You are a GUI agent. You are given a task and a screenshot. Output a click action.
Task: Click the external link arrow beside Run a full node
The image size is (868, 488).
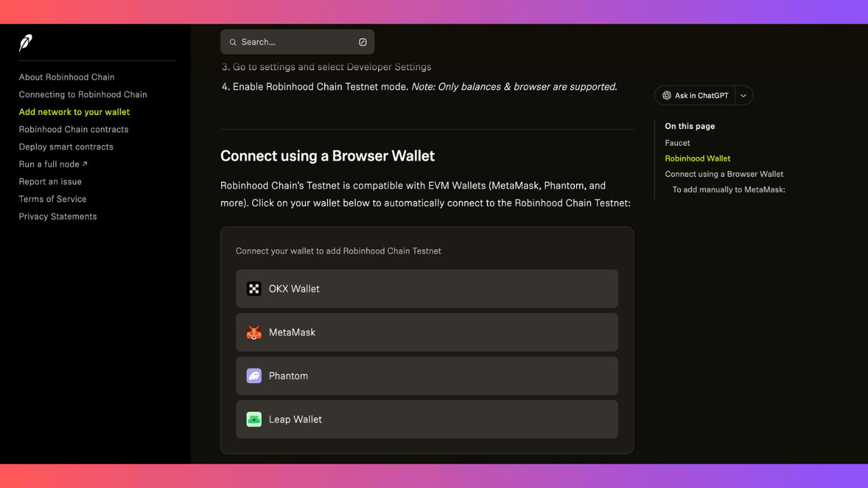coord(85,163)
